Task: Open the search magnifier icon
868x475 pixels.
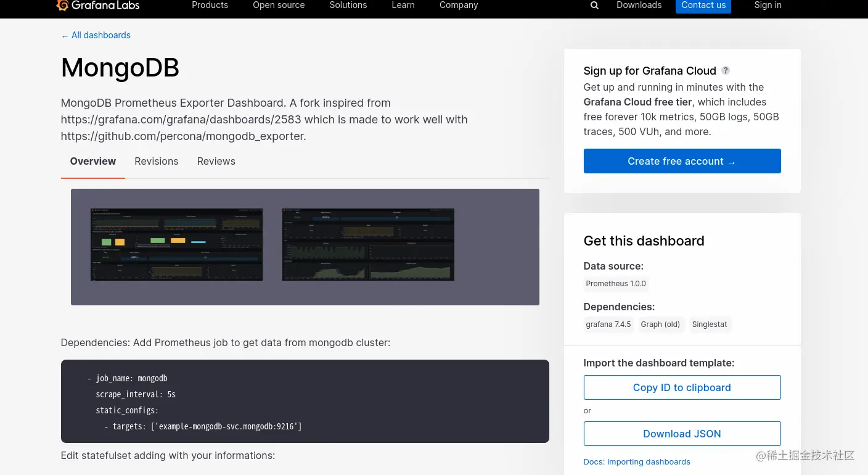Action: [x=594, y=6]
